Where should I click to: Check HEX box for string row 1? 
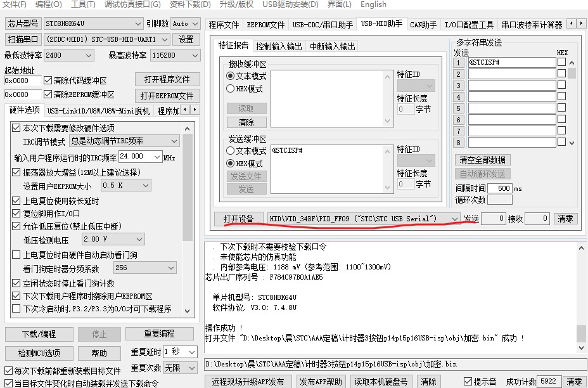tap(561, 62)
